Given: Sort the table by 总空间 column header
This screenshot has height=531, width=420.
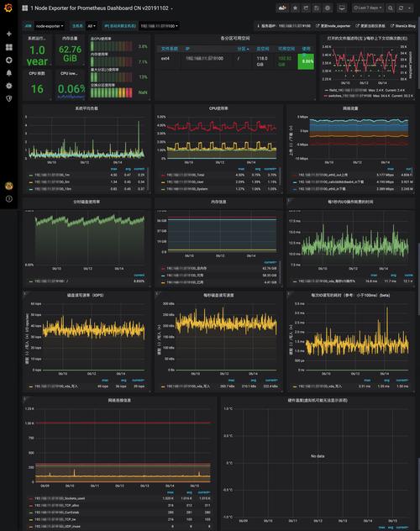Looking at the screenshot, I should [x=262, y=49].
